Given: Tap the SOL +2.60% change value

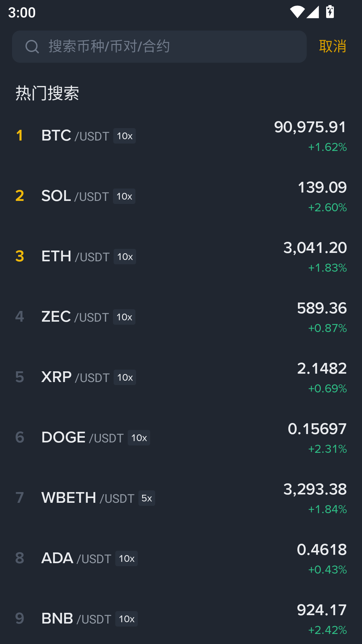Looking at the screenshot, I should coord(327,208).
